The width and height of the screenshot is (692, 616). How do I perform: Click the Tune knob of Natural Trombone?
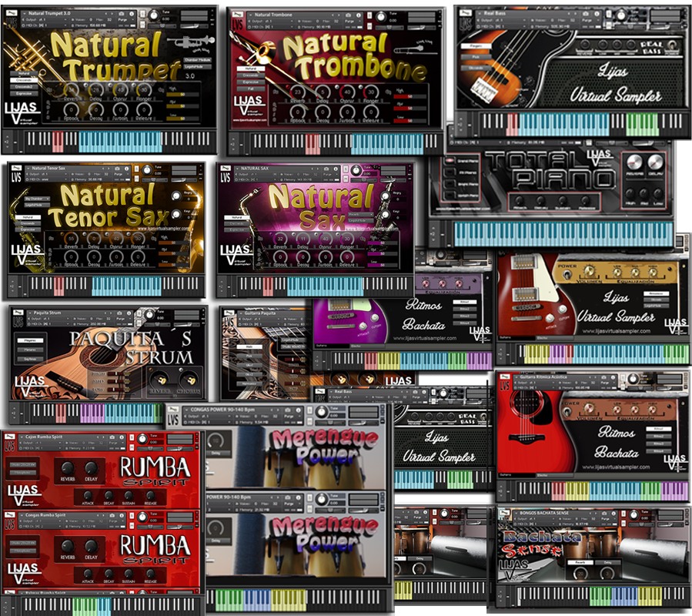380,17
